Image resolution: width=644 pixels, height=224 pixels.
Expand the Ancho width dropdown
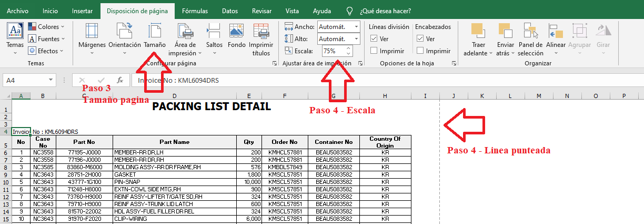pos(356,26)
